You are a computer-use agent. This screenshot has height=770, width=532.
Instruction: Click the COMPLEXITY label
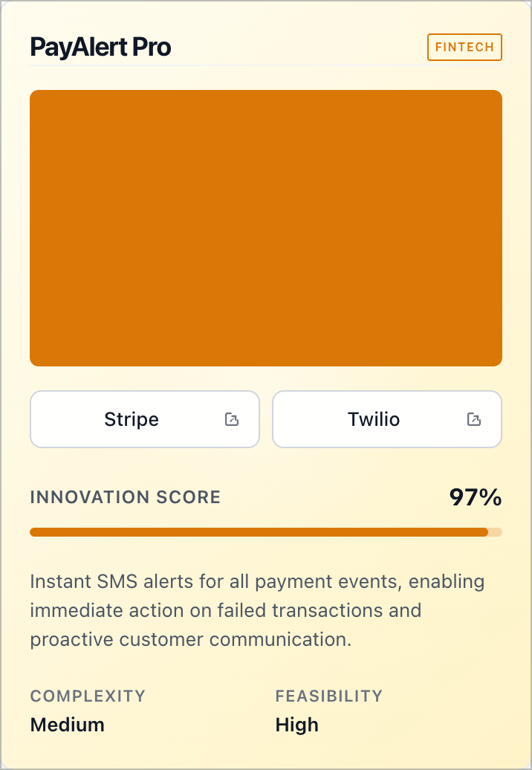coord(88,696)
